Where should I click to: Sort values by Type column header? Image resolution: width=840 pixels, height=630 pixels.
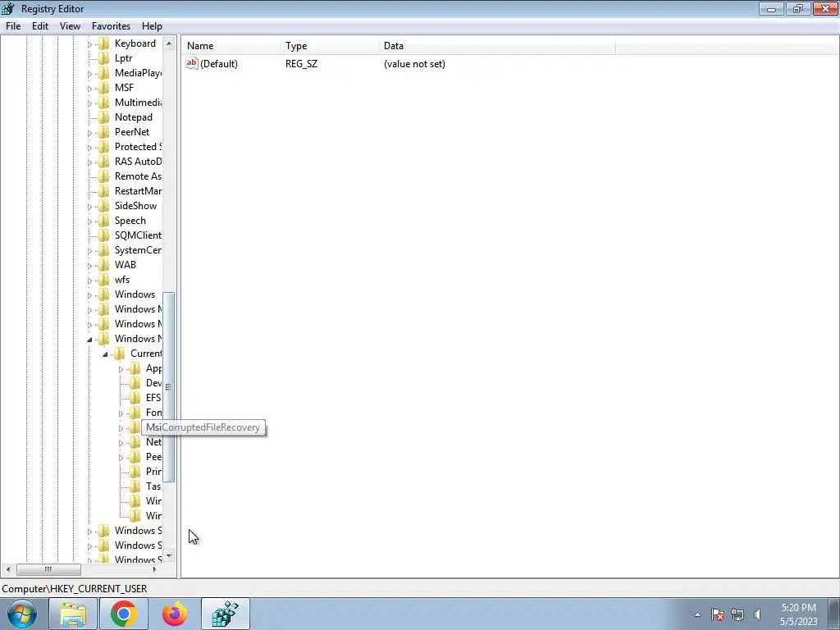tap(329, 46)
